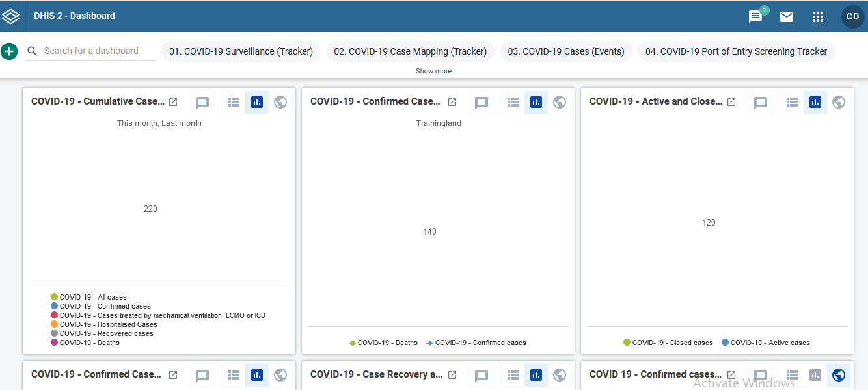Viewport: 868px width, 390px height.
Task: Open the 03. COVID-19 Cases Events dashboard
Action: coord(565,51)
